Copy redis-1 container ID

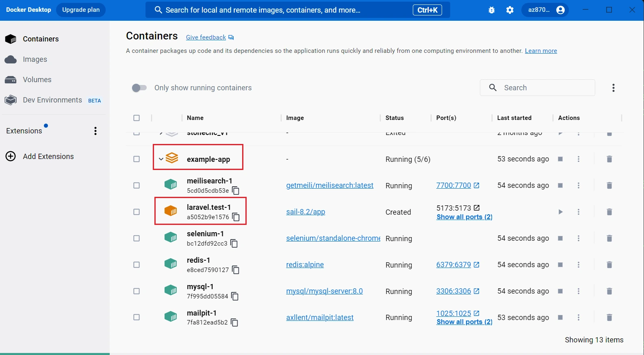click(x=236, y=270)
